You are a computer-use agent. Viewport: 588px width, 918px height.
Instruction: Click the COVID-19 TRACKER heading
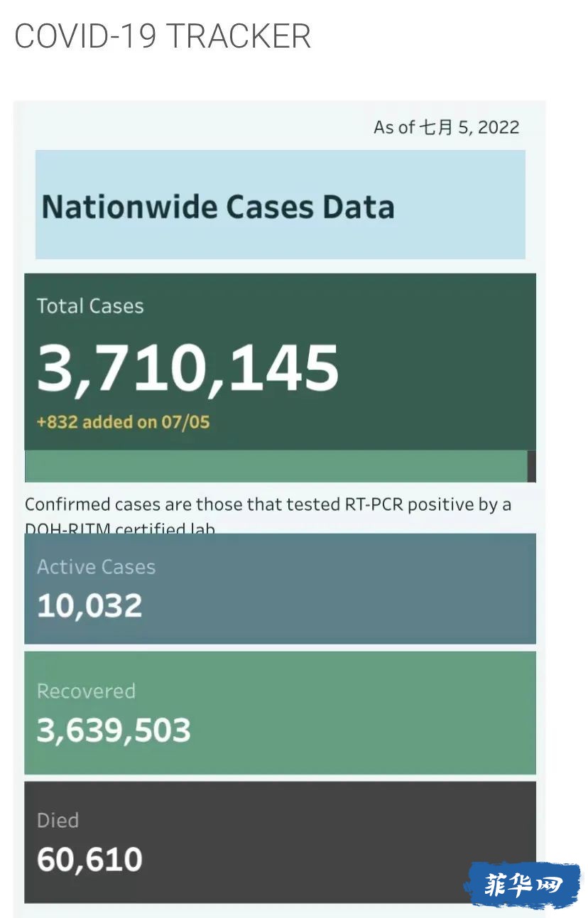163,36
